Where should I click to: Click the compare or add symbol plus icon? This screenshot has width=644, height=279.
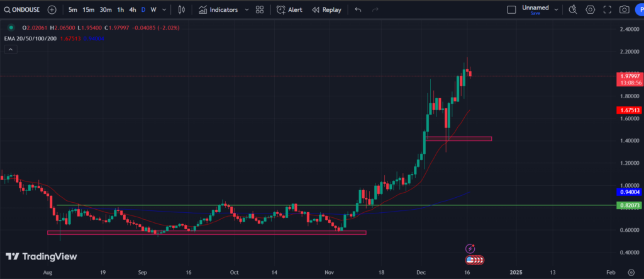pos(52,10)
